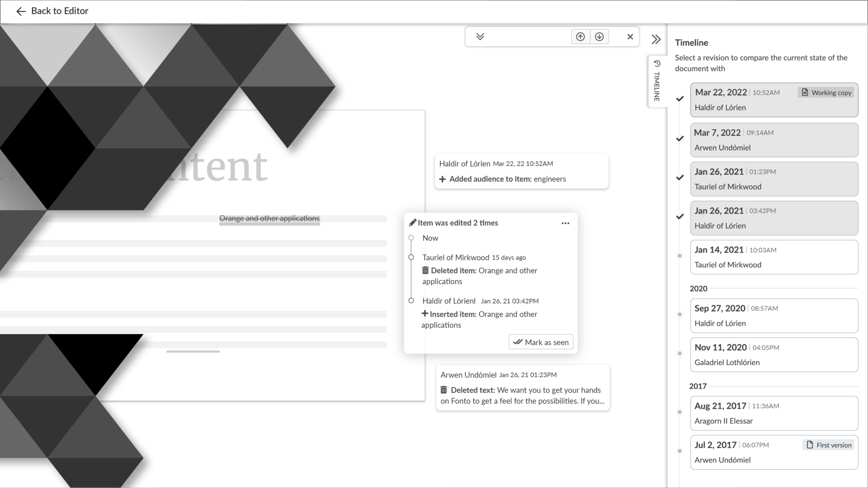Open the 2020 section header in the timeline
Image resolution: width=868 pixels, height=488 pixels.
pyautogui.click(x=698, y=288)
